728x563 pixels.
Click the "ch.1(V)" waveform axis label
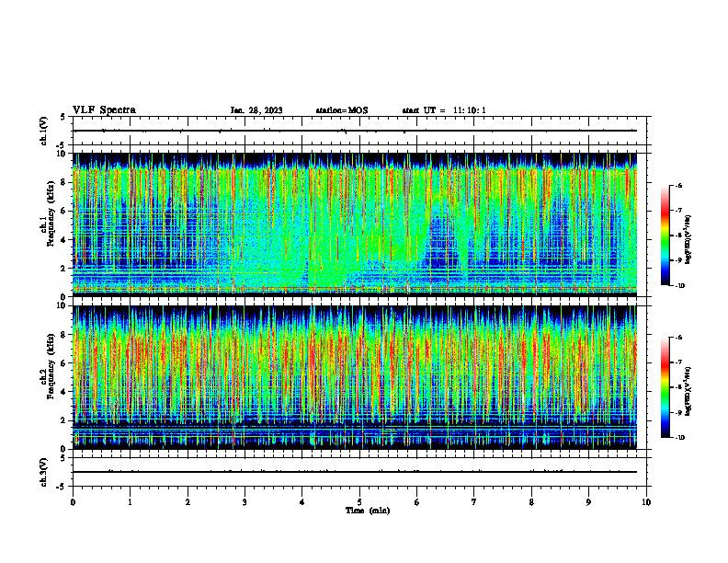point(43,131)
